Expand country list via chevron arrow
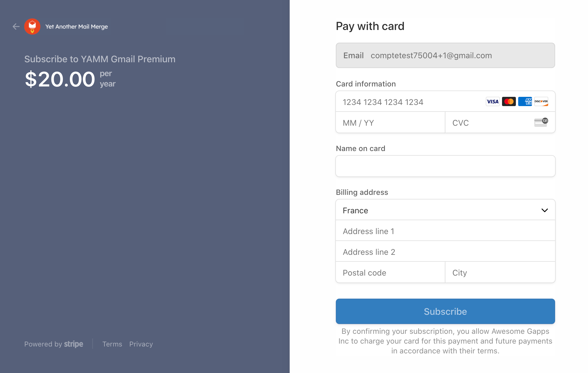 544,210
